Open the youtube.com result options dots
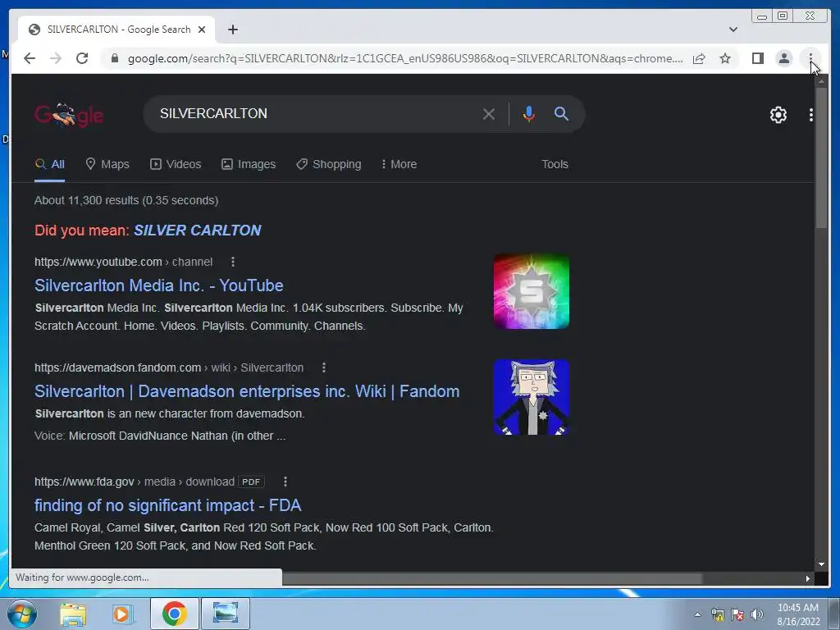Screen dimensions: 840x630 232,262
